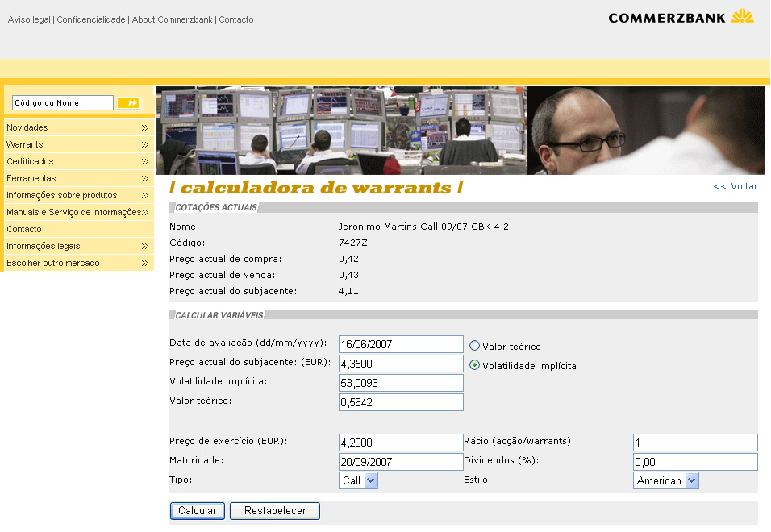Viewport: 771px width, 532px height.
Task: Open the Tipo Call dropdown
Action: tap(358, 480)
